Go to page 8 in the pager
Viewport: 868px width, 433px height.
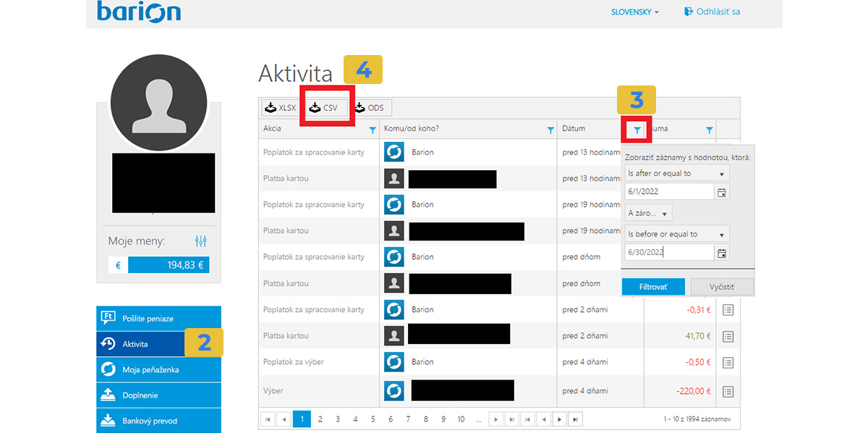point(426,419)
